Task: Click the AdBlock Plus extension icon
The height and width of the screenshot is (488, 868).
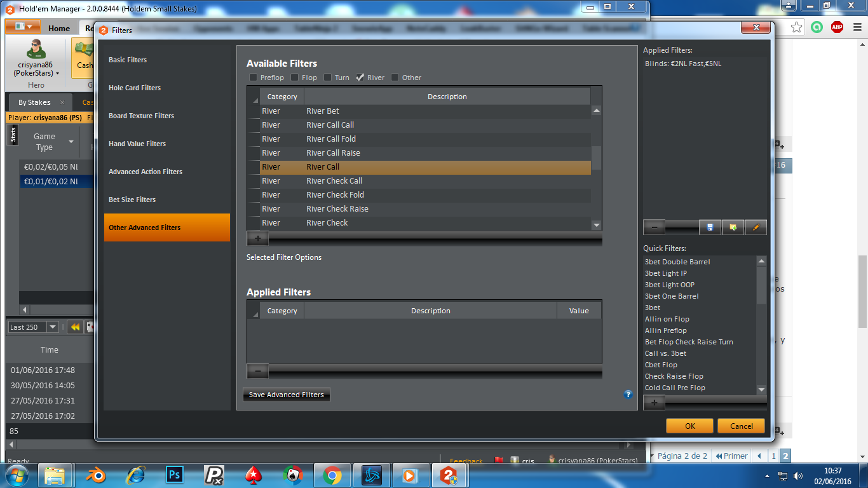Action: click(837, 27)
